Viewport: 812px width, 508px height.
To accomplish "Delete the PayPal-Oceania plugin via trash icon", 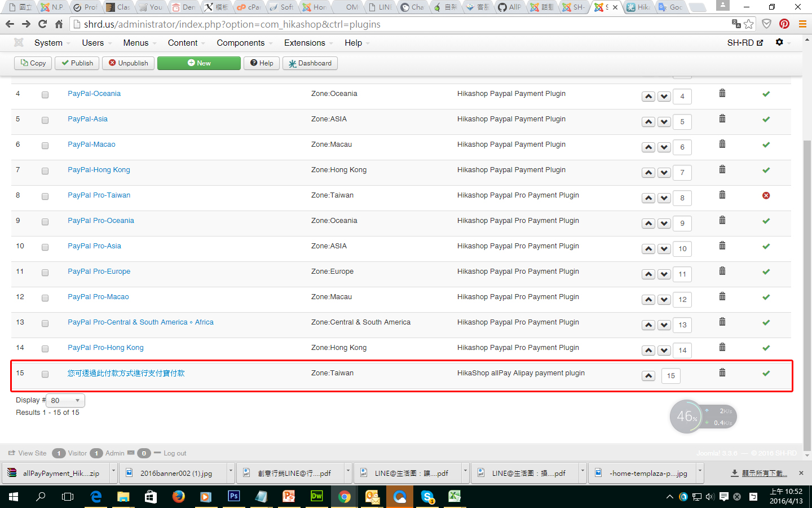I will tap(722, 93).
